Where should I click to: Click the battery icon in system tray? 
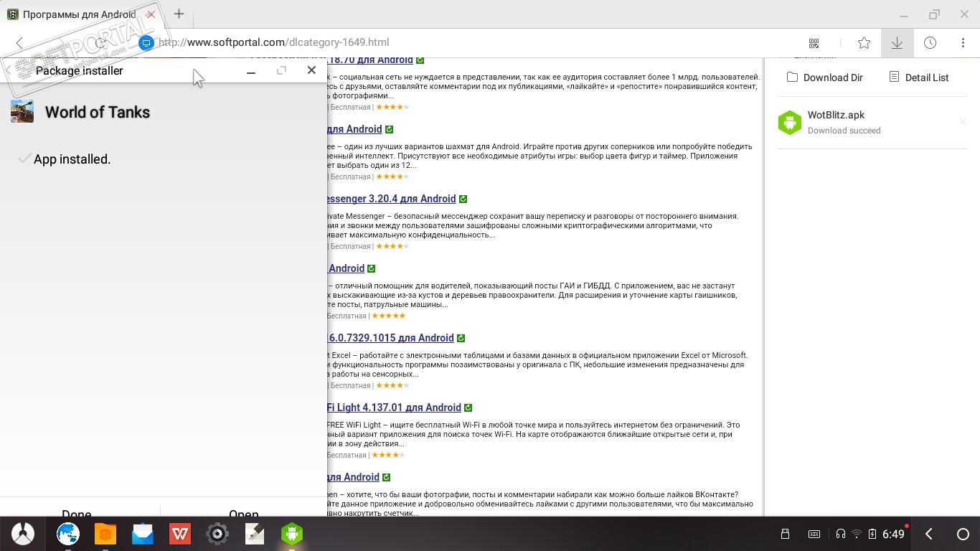[x=872, y=534]
